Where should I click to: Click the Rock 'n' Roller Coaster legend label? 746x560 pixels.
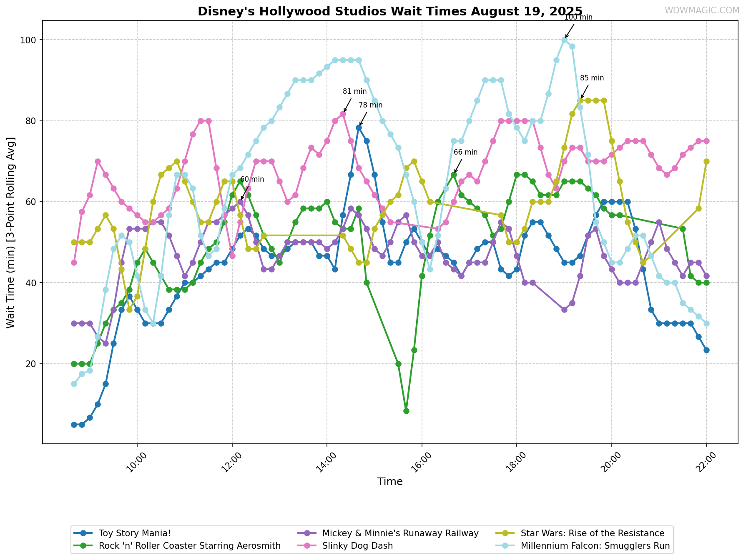[x=190, y=546]
